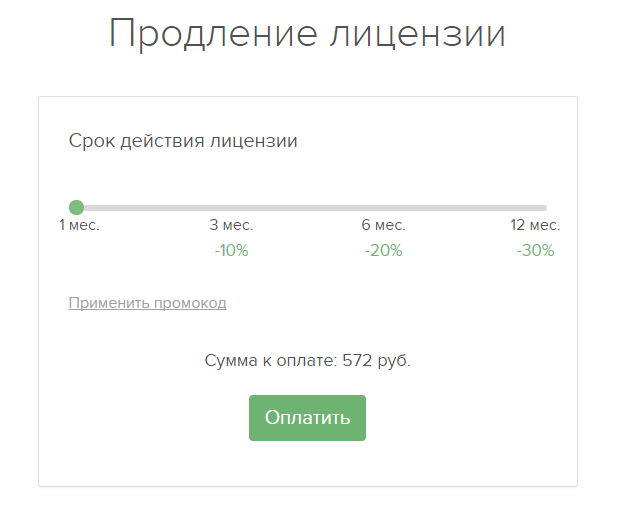
Task: Click the slider track above "3 мес."
Action: point(231,207)
